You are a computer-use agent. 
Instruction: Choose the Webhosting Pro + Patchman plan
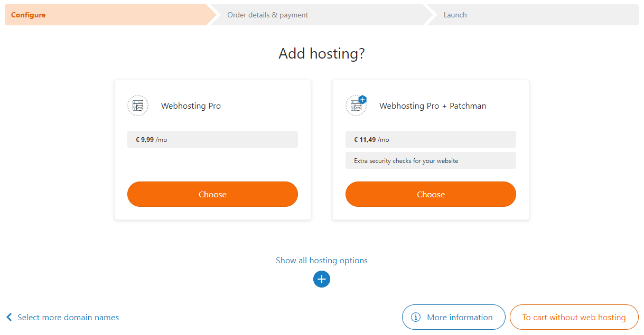tap(431, 194)
